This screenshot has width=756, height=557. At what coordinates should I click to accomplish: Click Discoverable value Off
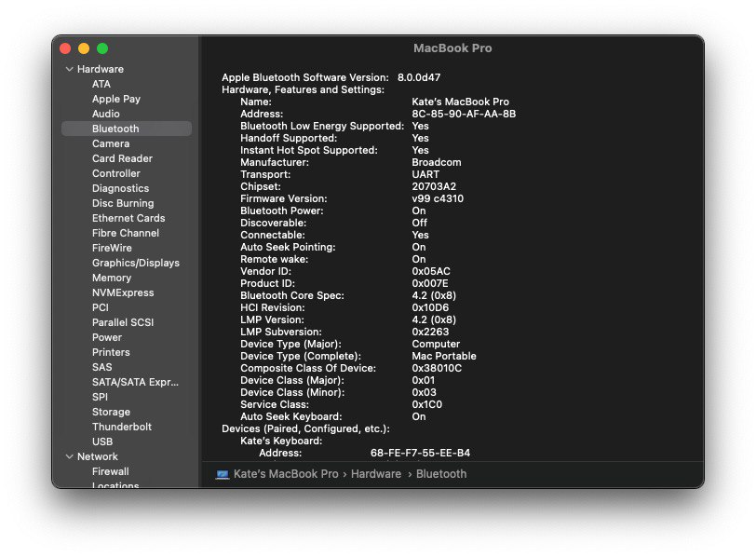tap(420, 223)
